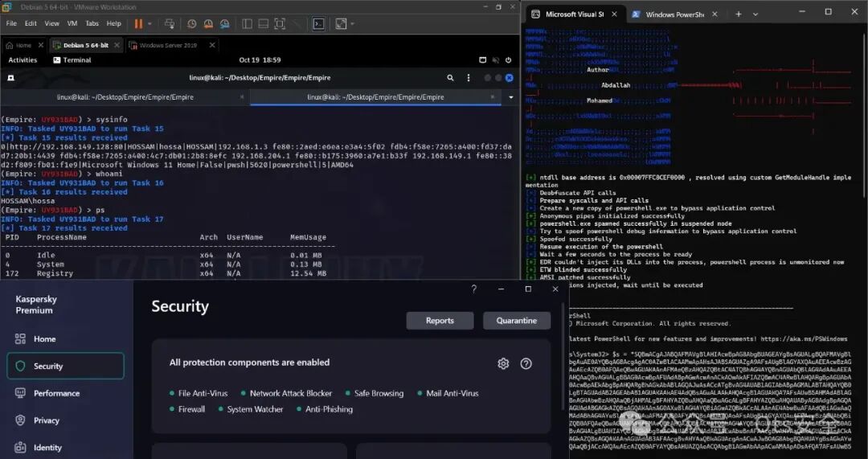Screen dimensions: 868x459
Task: Switch to the Windows PowerShell tab
Action: (674, 14)
